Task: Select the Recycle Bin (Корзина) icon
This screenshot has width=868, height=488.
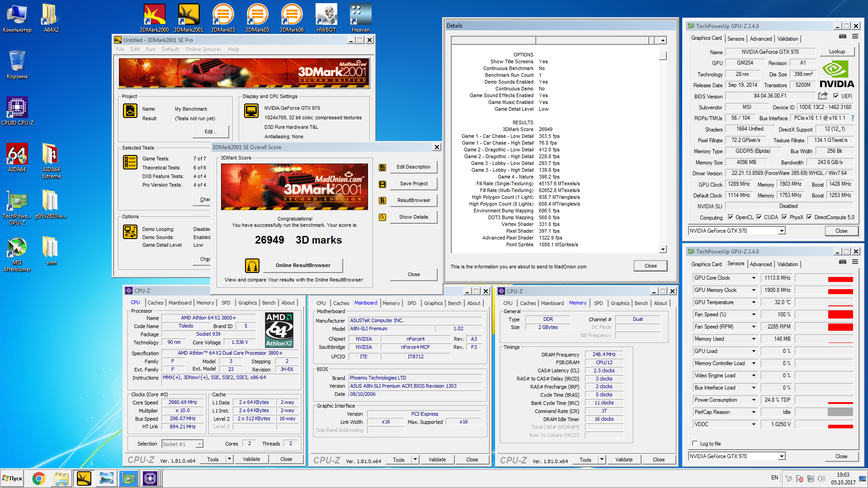Action: click(17, 65)
